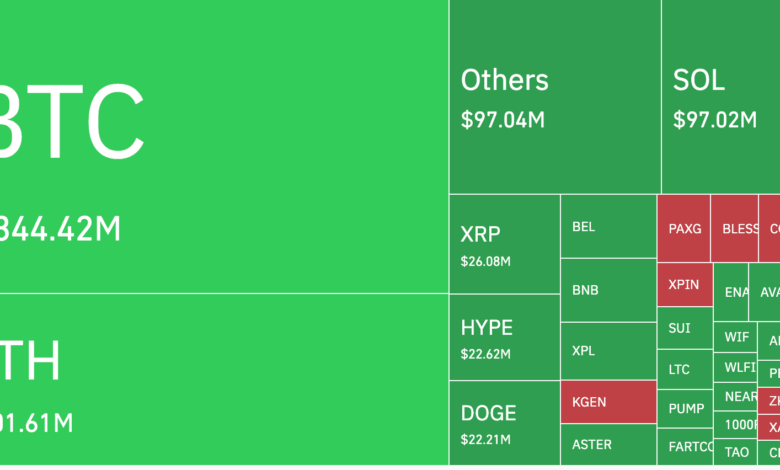780x470 pixels.
Task: Open the Others $97.04M tile
Action: (554, 97)
